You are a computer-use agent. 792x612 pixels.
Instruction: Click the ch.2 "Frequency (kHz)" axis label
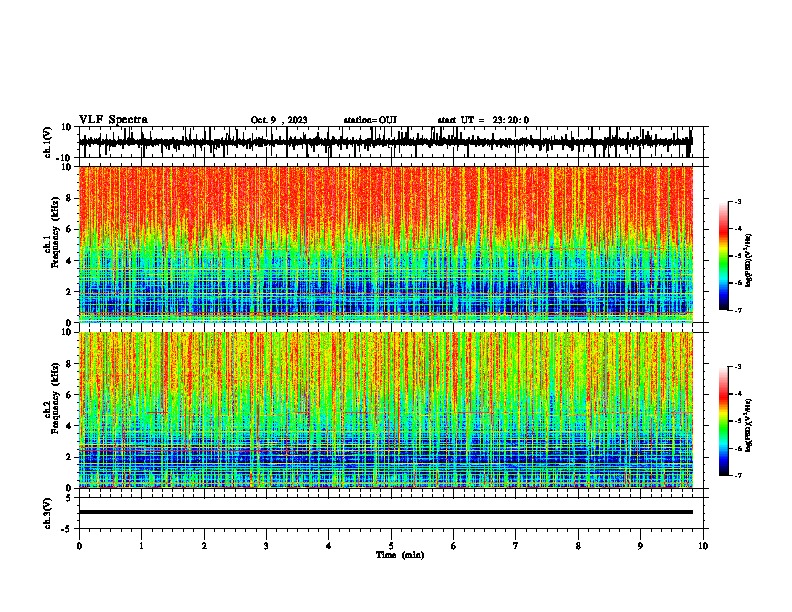point(56,398)
